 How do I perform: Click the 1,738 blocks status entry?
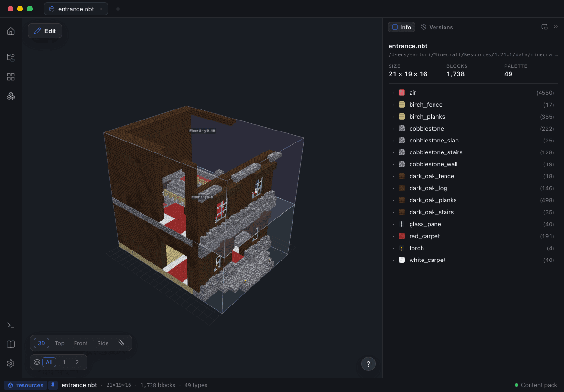point(158,385)
